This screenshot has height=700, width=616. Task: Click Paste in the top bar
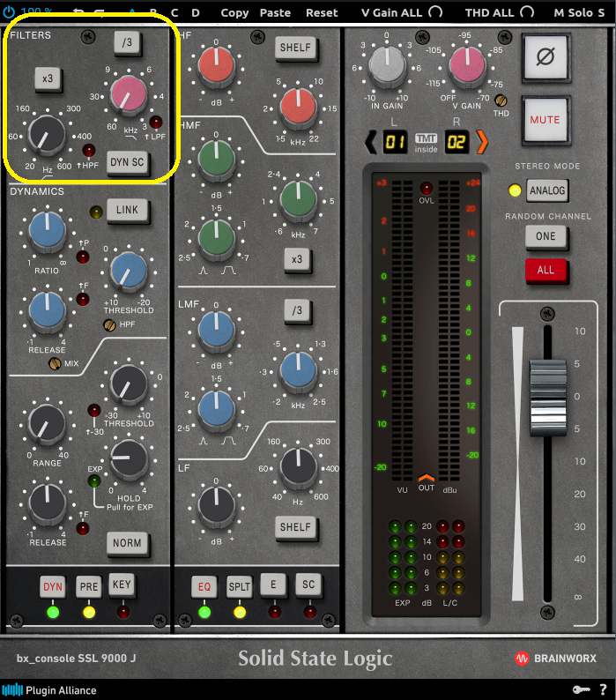[x=275, y=12]
